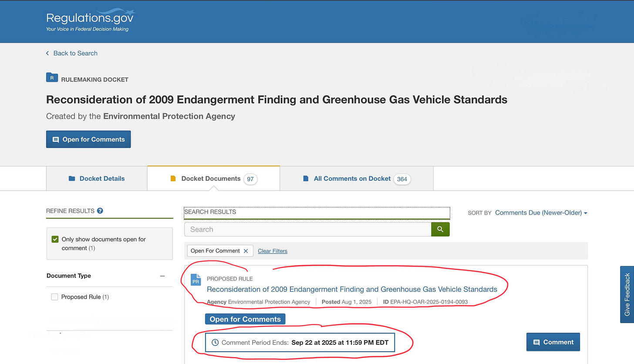Click the All Comments count badge 364

pos(402,179)
